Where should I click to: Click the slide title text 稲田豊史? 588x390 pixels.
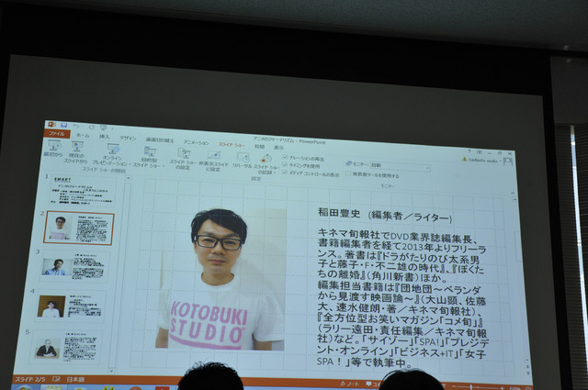point(339,213)
